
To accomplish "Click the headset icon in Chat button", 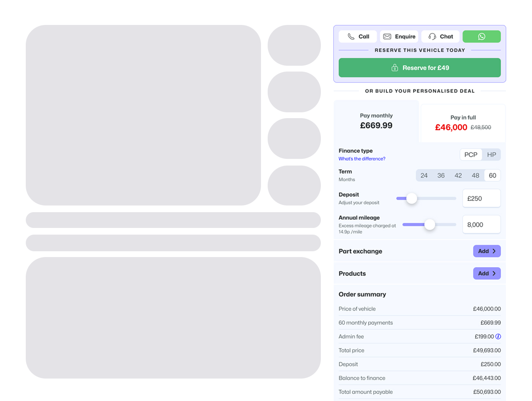I will [432, 37].
